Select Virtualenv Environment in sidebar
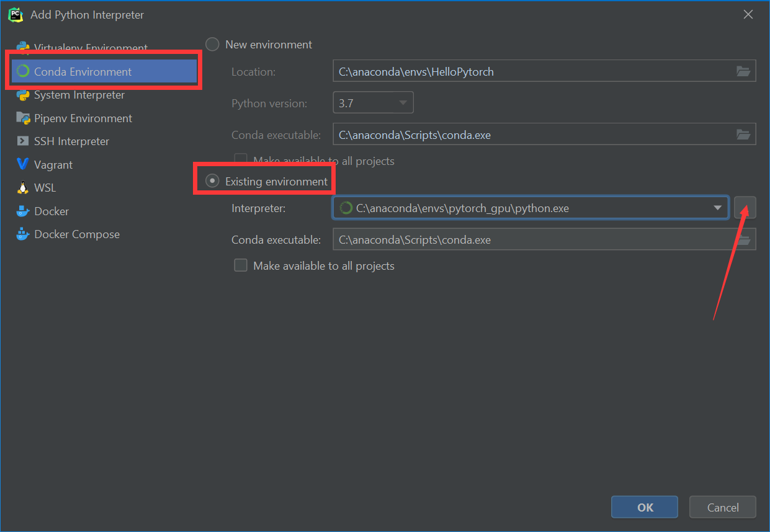Image resolution: width=770 pixels, height=532 pixels. click(91, 48)
